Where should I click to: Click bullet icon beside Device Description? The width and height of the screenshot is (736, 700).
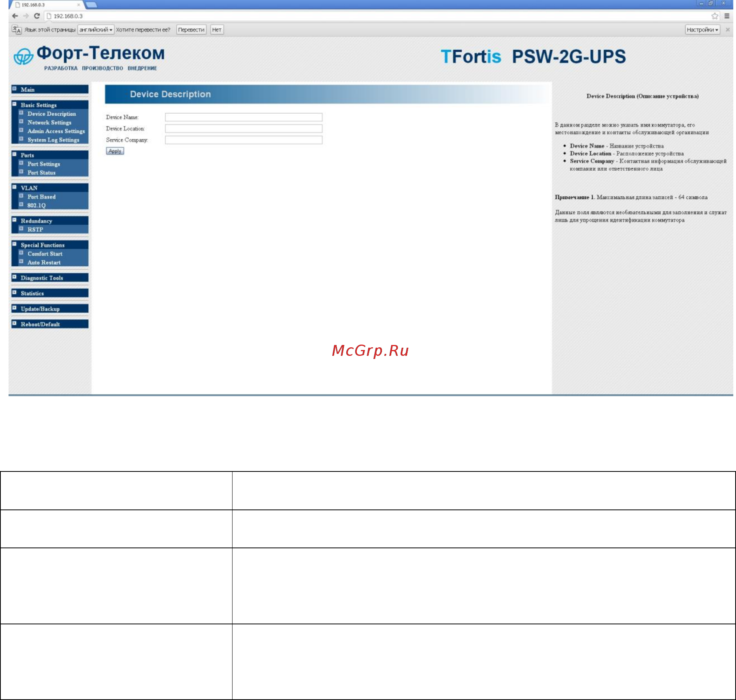(x=21, y=113)
